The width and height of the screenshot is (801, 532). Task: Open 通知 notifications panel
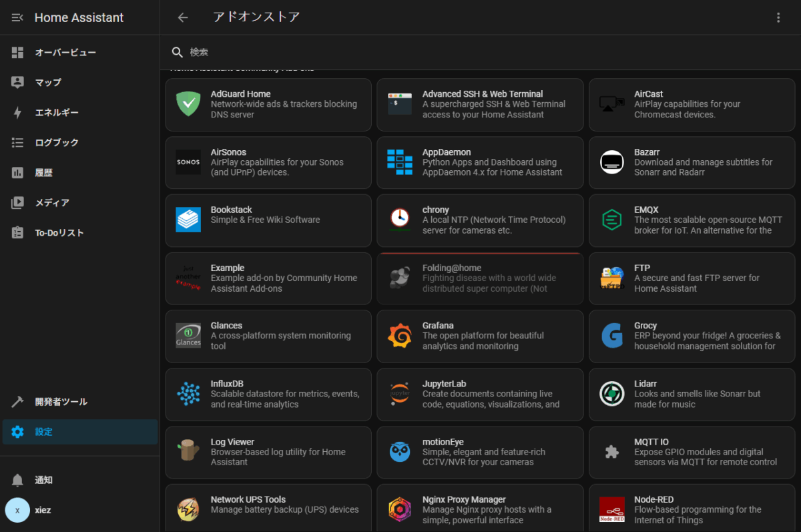pyautogui.click(x=80, y=480)
